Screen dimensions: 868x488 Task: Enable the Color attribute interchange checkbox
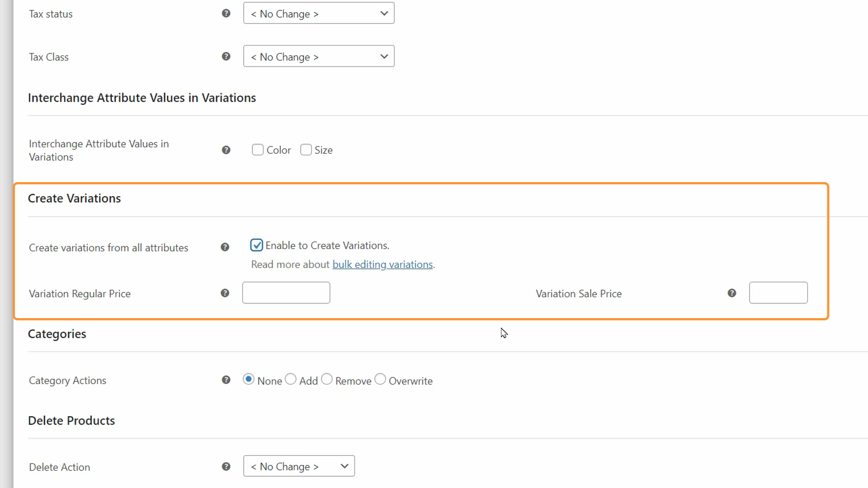coord(257,150)
